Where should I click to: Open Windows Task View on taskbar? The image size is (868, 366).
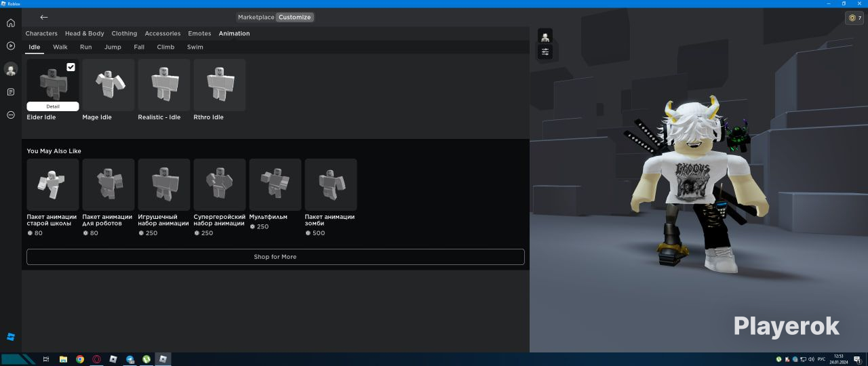(46, 359)
